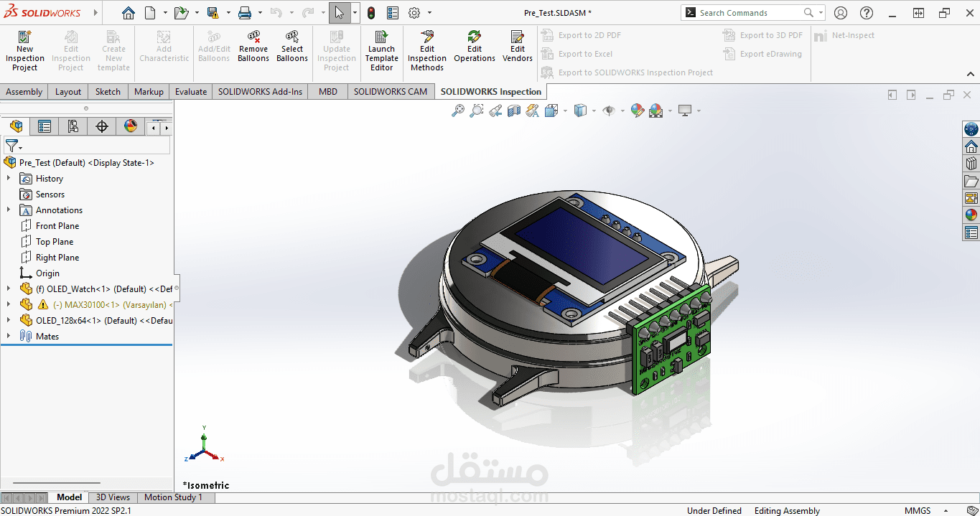This screenshot has width=980, height=516.
Task: Click Zoom to Fit in the view toolbar
Action: pyautogui.click(x=458, y=111)
